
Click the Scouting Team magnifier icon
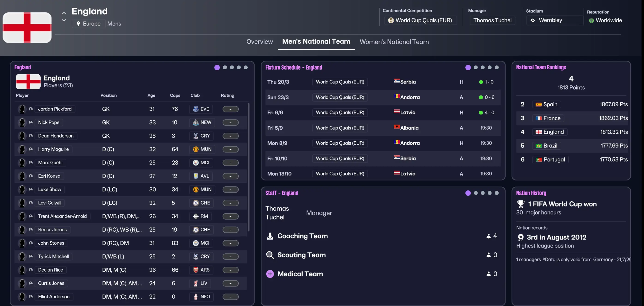270,255
